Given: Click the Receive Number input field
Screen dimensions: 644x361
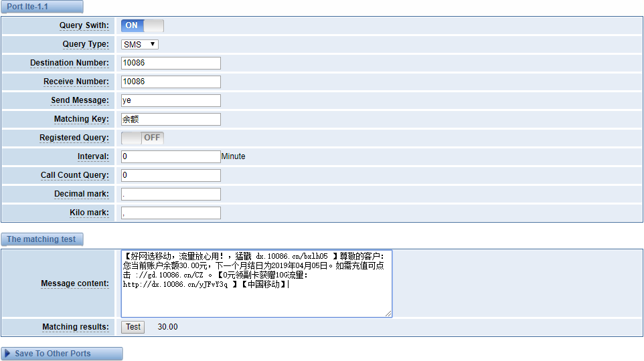Looking at the screenshot, I should pos(171,82).
